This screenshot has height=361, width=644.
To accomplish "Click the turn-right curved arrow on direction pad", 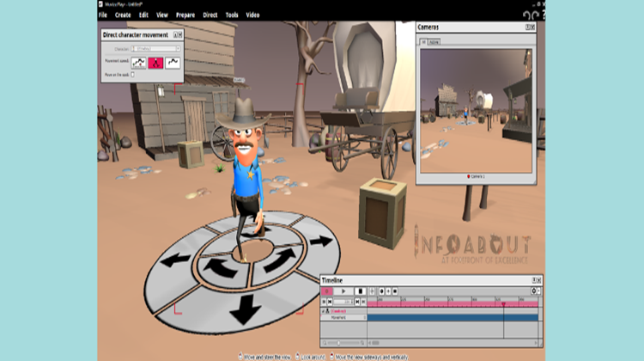I will coord(280,260).
